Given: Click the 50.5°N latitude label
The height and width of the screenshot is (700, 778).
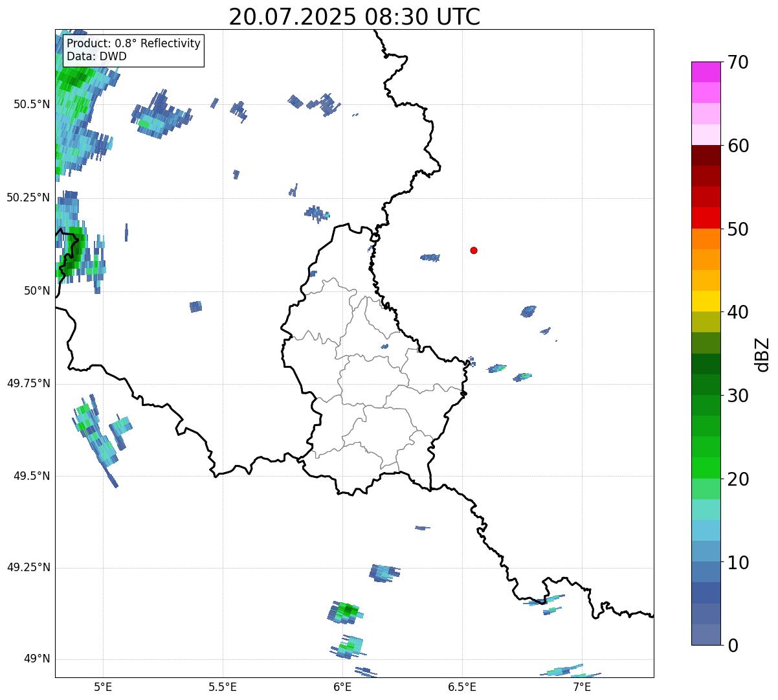Looking at the screenshot, I should tap(32, 104).
